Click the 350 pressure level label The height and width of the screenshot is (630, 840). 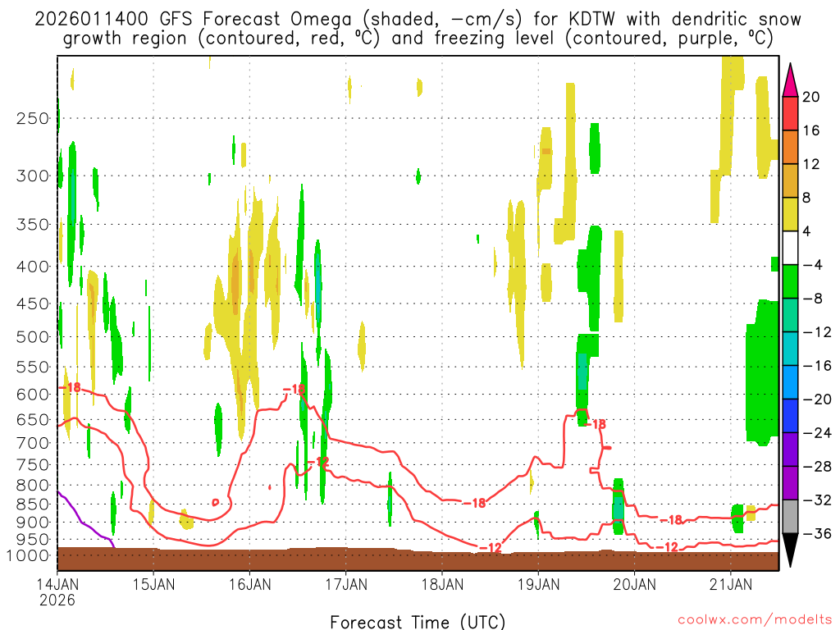point(33,225)
